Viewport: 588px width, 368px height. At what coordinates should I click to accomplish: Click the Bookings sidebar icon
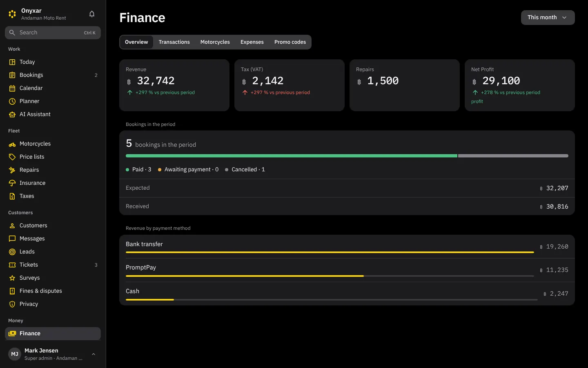click(12, 75)
